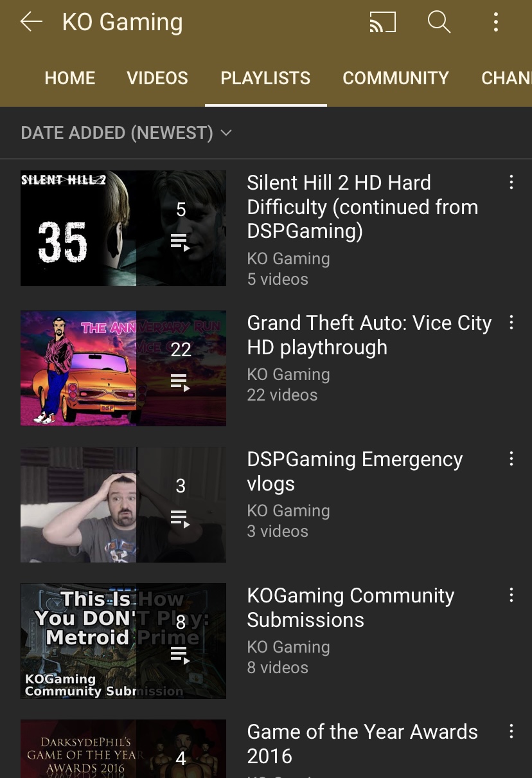Open options for Silent Hill 2 playlist
This screenshot has width=532, height=778.
pos(511,182)
